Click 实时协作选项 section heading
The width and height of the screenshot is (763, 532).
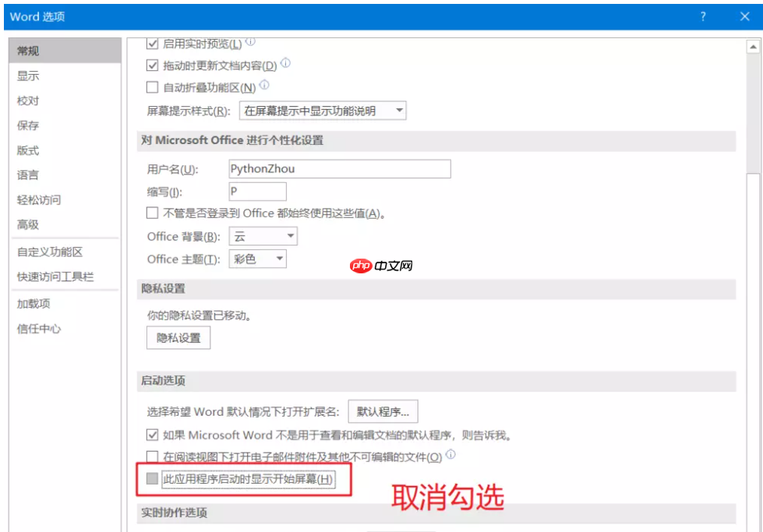coord(175,513)
